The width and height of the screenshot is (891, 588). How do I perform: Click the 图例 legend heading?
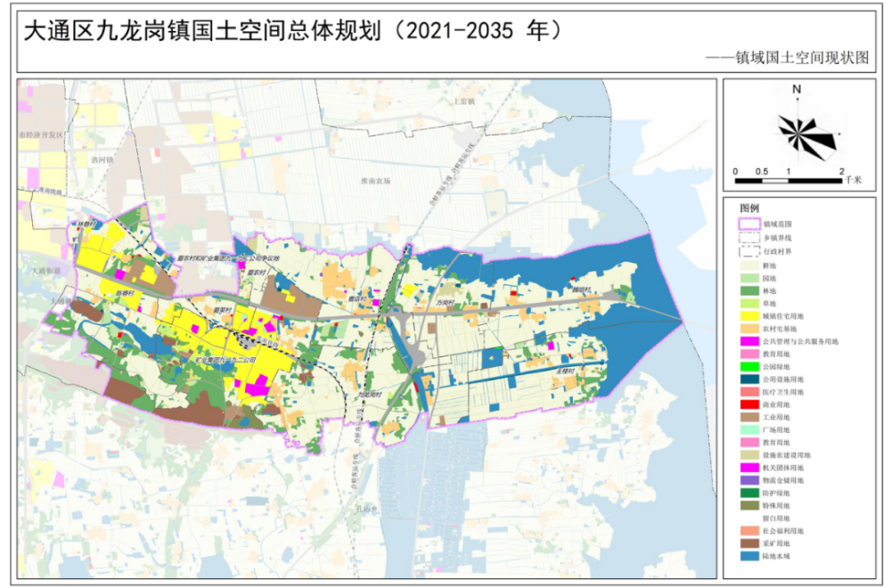coord(749,208)
